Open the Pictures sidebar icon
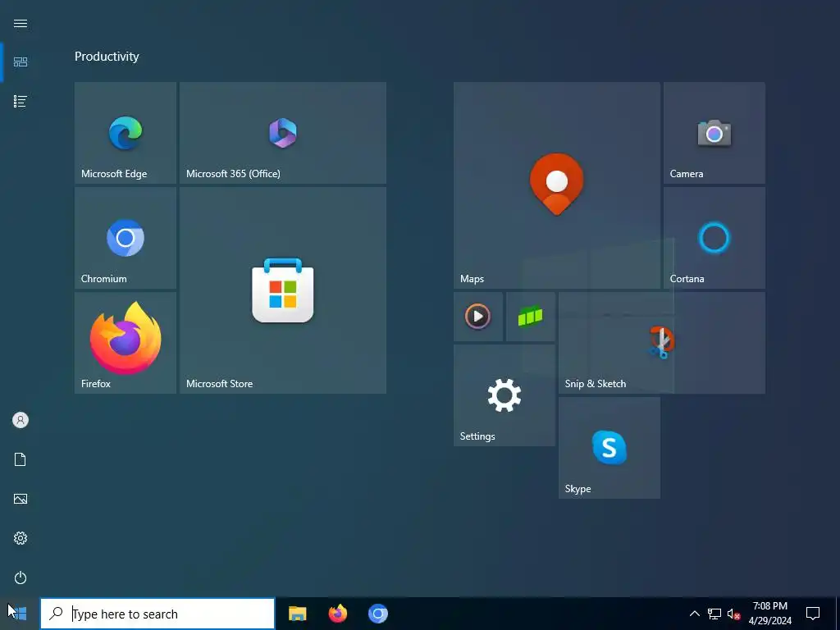This screenshot has height=630, width=840. coord(21,499)
